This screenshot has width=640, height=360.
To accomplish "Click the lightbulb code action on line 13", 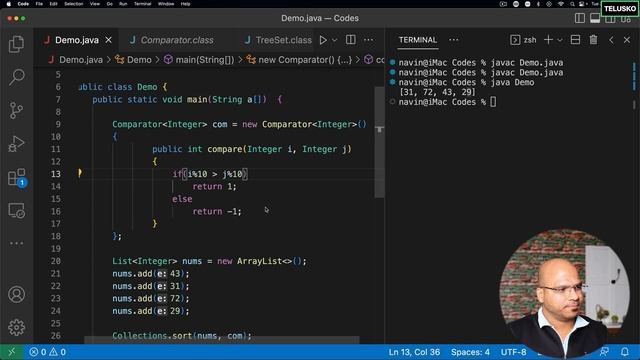I will [x=80, y=173].
